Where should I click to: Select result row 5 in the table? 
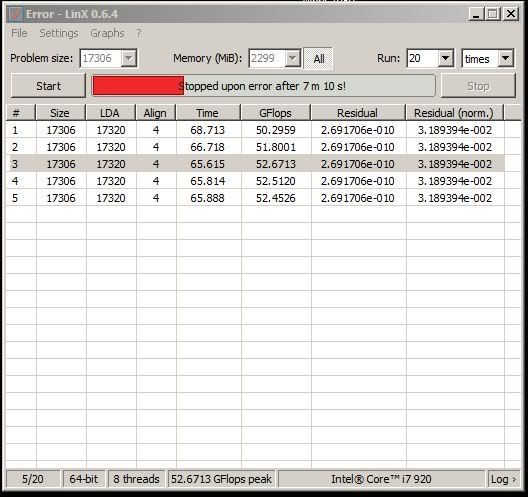(x=255, y=198)
